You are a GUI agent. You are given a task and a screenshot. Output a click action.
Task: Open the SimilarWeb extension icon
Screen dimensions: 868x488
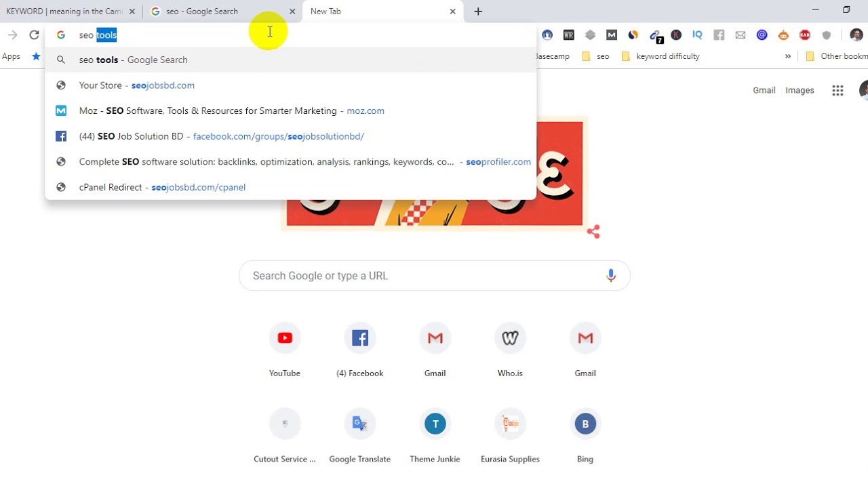click(633, 35)
